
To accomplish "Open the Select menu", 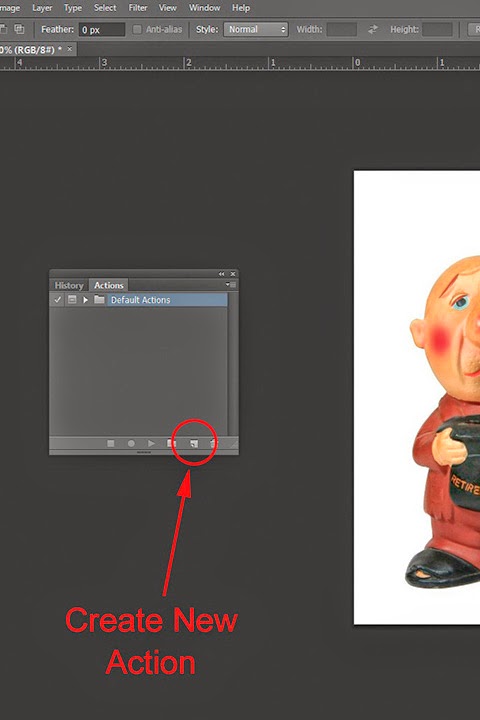I will point(105,8).
